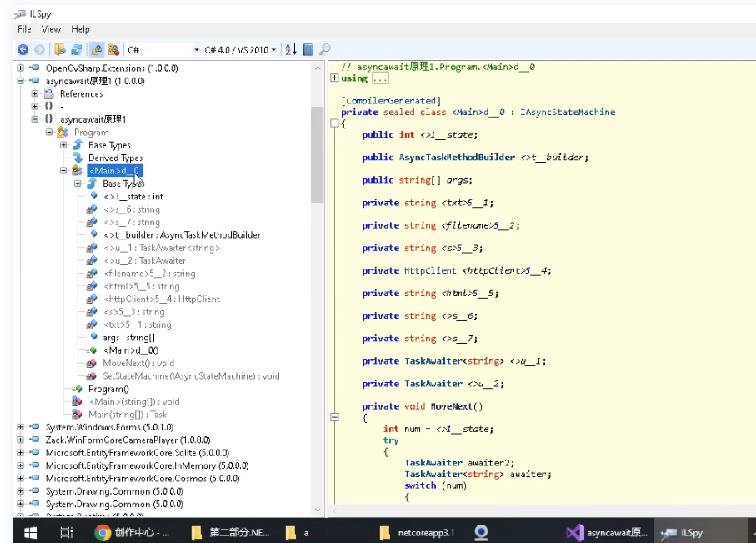Toggle show private/internal members icon

pyautogui.click(x=97, y=49)
